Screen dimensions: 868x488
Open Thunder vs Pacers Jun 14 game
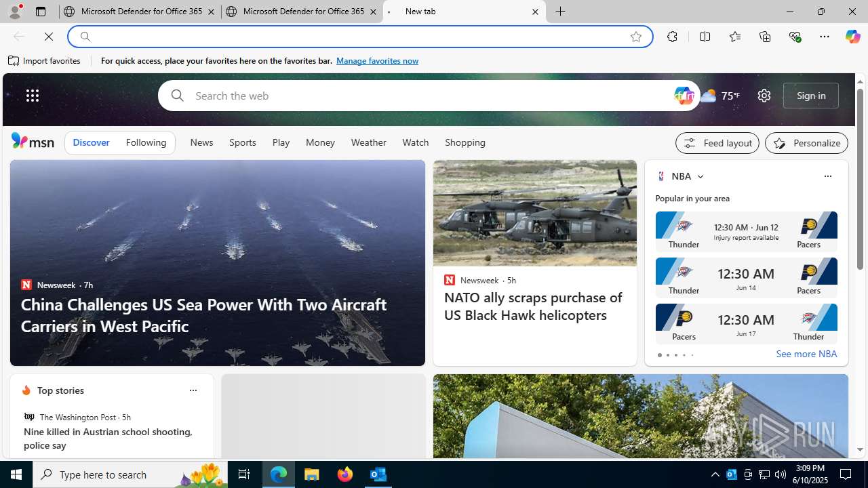click(746, 278)
